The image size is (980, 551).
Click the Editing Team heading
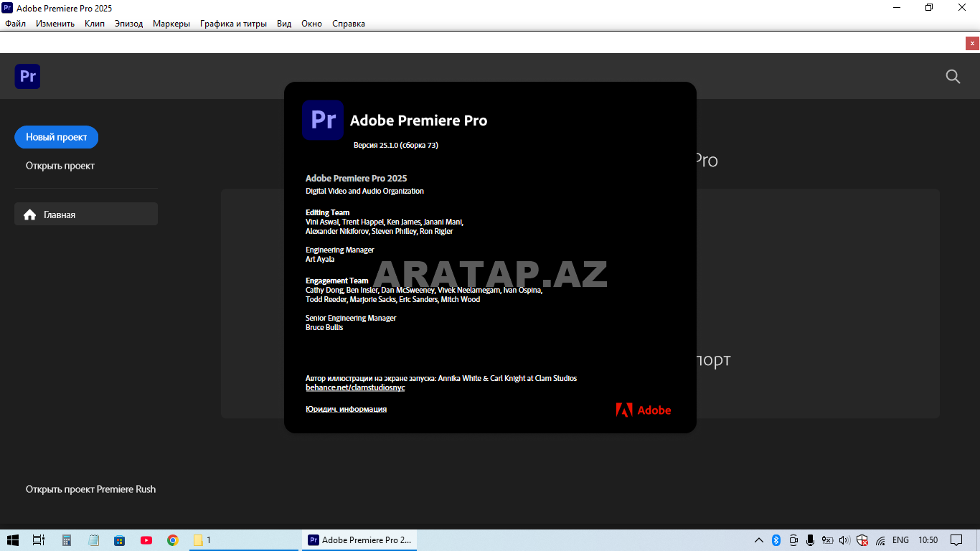[328, 212]
